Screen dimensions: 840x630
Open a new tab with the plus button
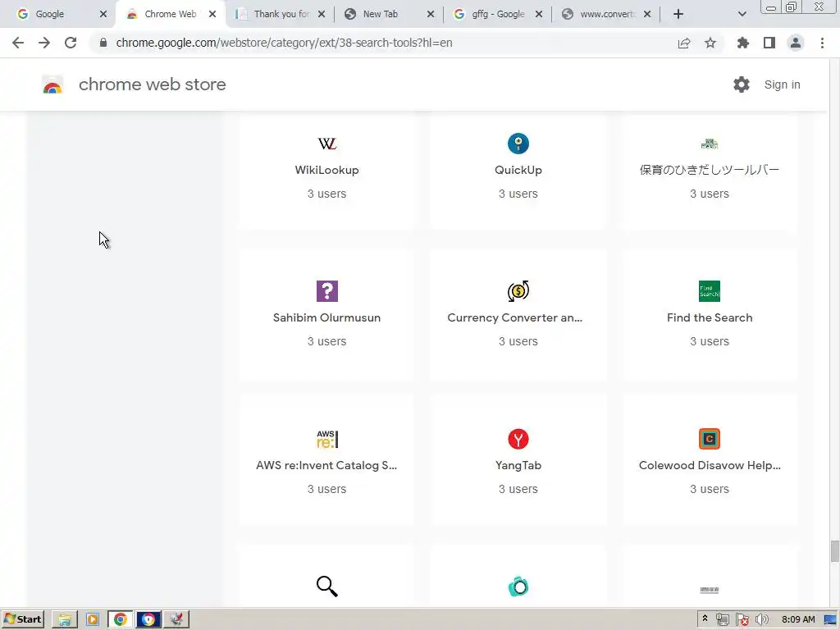coord(678,14)
